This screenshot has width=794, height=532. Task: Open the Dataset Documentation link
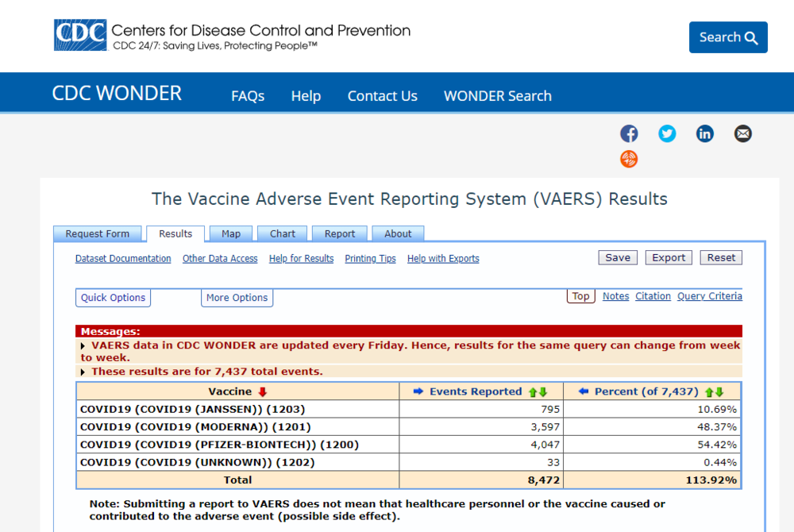click(123, 259)
